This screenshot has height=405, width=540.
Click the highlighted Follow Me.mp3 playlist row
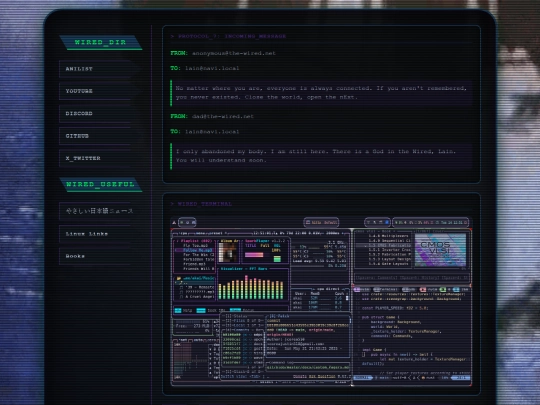coord(196,250)
